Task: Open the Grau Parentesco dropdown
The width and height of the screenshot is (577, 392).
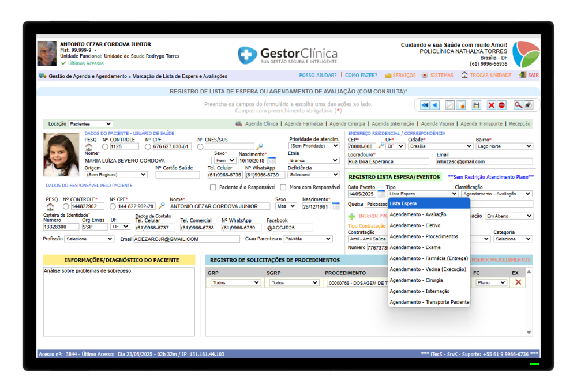Action: click(x=308, y=239)
